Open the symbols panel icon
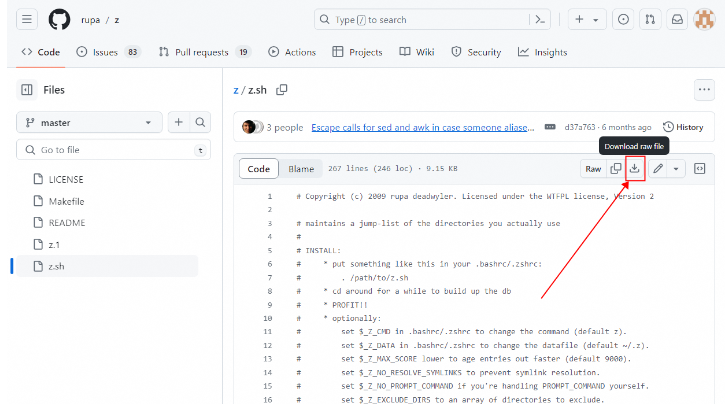This screenshot has width=726, height=404. 700,169
